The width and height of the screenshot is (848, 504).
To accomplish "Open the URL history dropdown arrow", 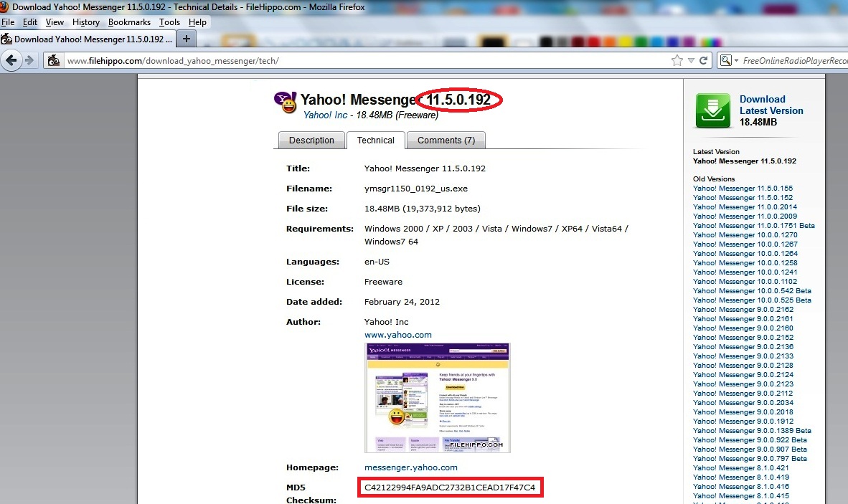I will click(x=691, y=61).
